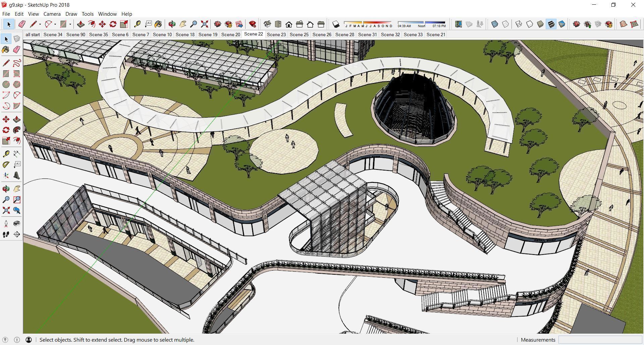This screenshot has width=644, height=345.
Task: Open the Help menu
Action: (x=126, y=14)
